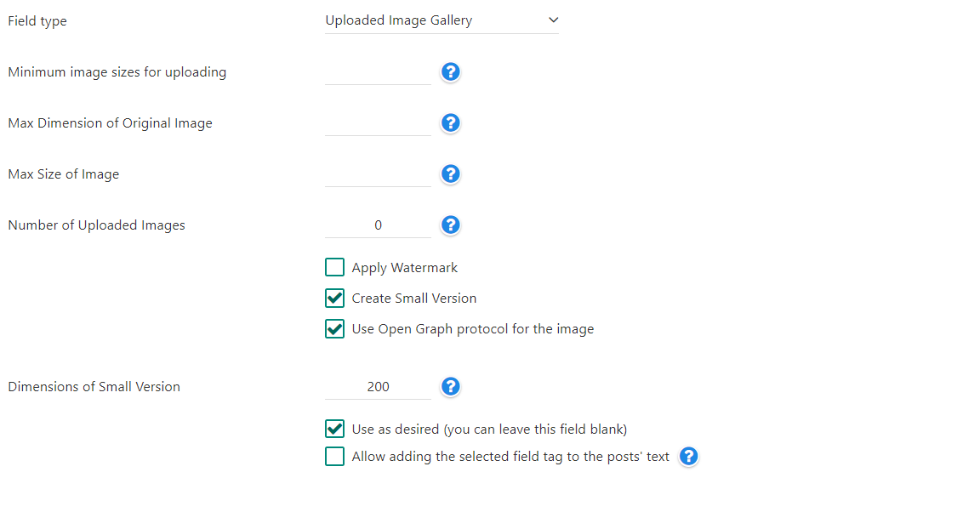
Task: Show help for adding field tag to posts
Action: [689, 457]
